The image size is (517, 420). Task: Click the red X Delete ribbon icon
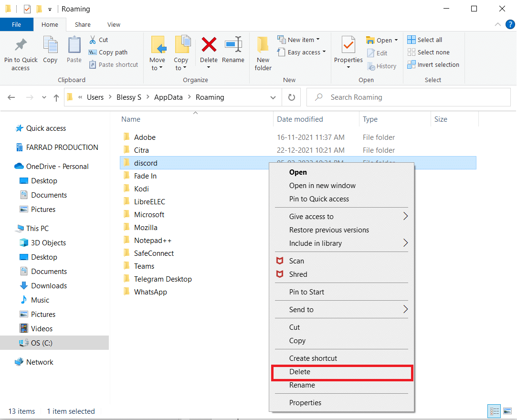(x=209, y=44)
